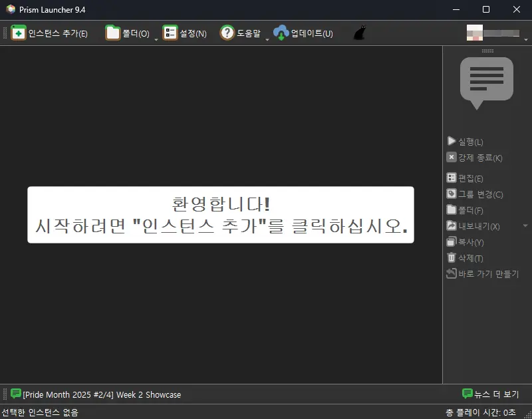Click 복사(Y) copy instance

(465, 242)
